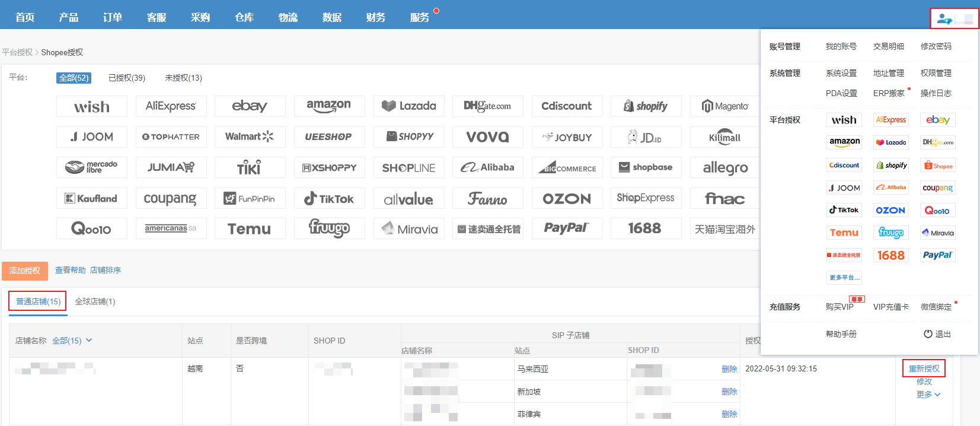The width and height of the screenshot is (980, 426).
Task: Open 操作日志 in the account menu
Action: click(936, 93)
